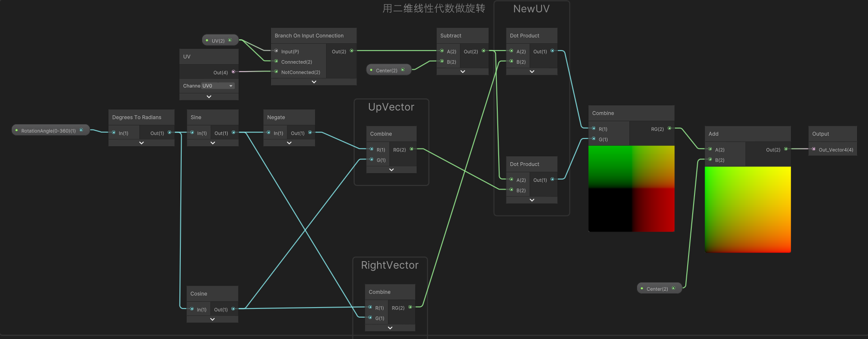The width and height of the screenshot is (868, 339).
Task: Expand the upper Dot Product chevron
Action: [532, 72]
